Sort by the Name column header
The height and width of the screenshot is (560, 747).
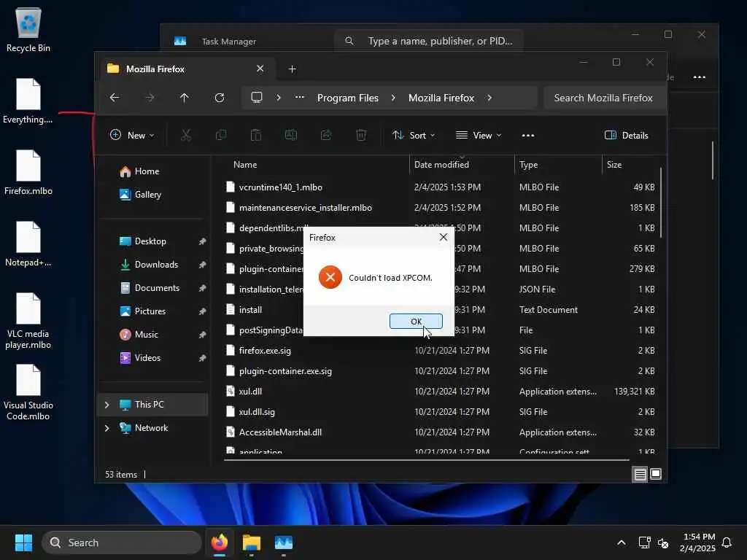tap(245, 165)
